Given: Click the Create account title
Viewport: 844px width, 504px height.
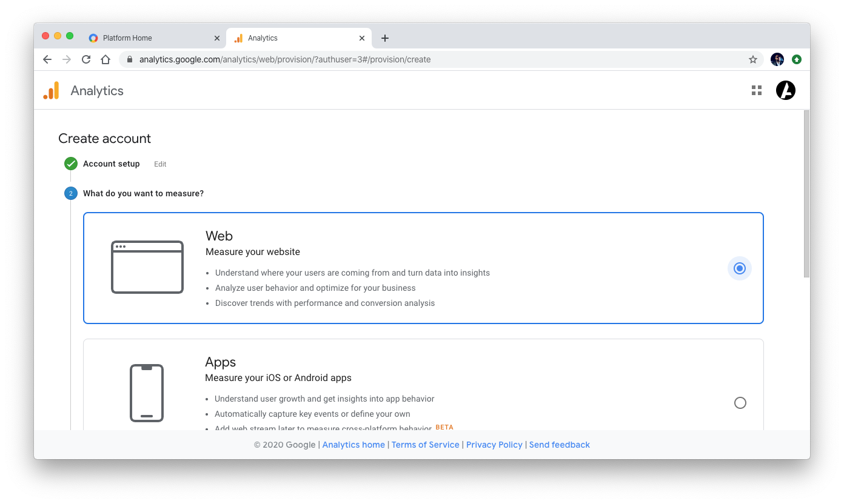Looking at the screenshot, I should (105, 138).
